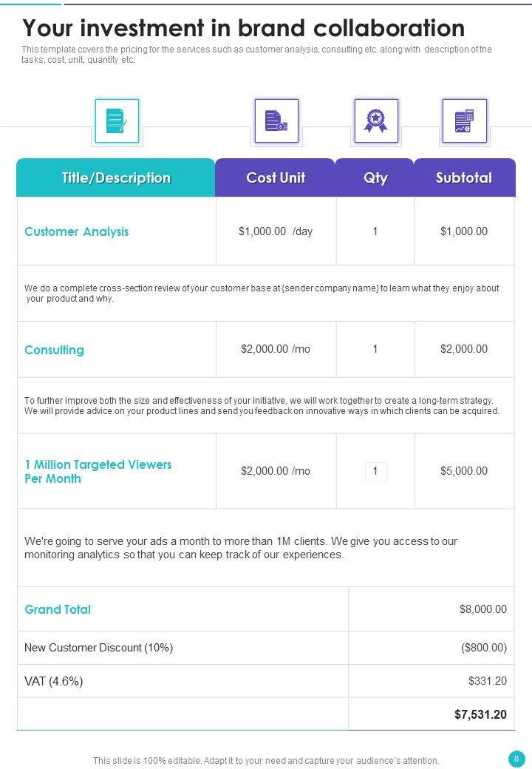Screen dimensions: 532x769
Task: Click the $8,000.00 grand total amount
Action: (482, 609)
